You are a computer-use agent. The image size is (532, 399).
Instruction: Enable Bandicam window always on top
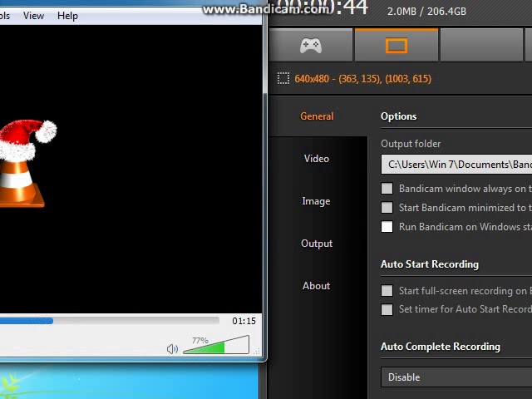[x=387, y=189]
